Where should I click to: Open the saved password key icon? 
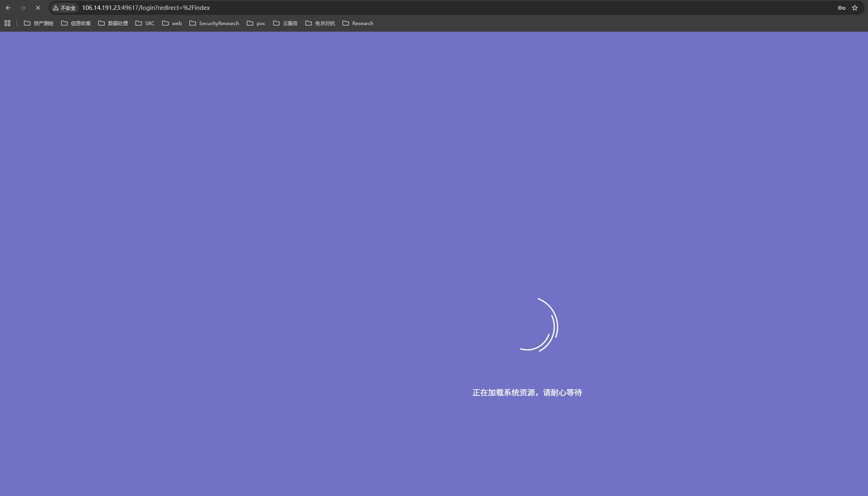[x=841, y=8]
